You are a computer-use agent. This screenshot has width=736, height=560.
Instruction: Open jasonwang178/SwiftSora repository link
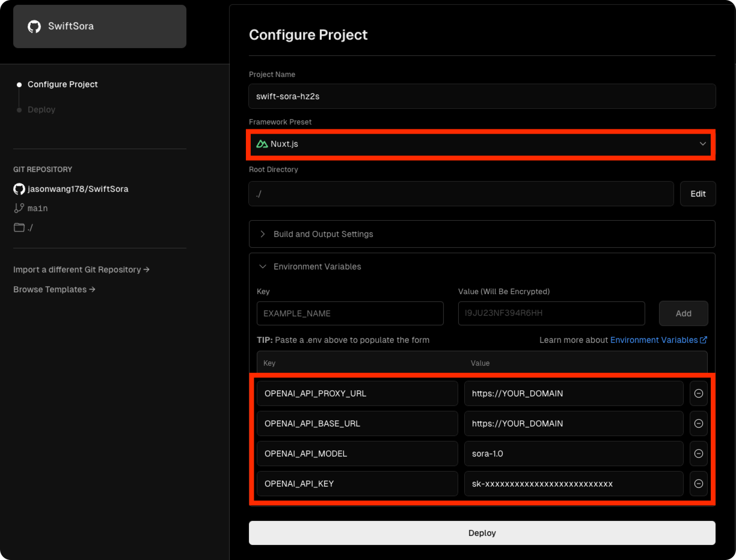78,189
